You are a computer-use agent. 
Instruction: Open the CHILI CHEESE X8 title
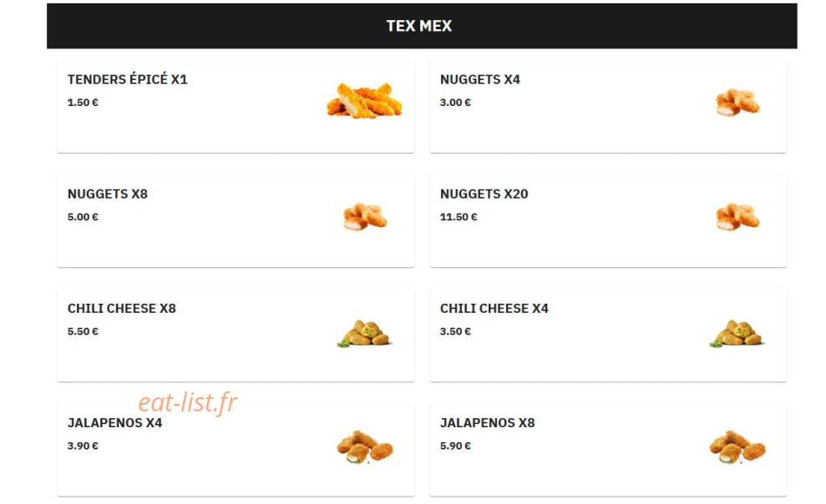(122, 308)
